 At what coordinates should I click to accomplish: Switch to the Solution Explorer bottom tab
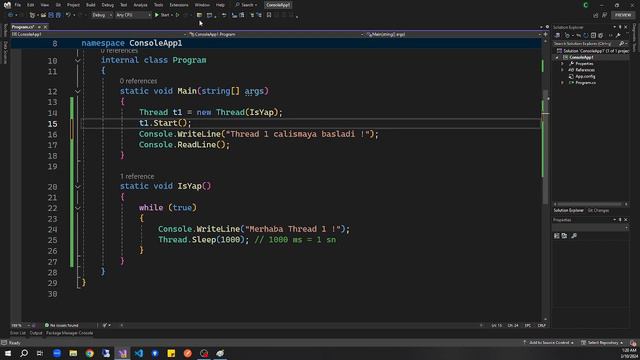569,211
